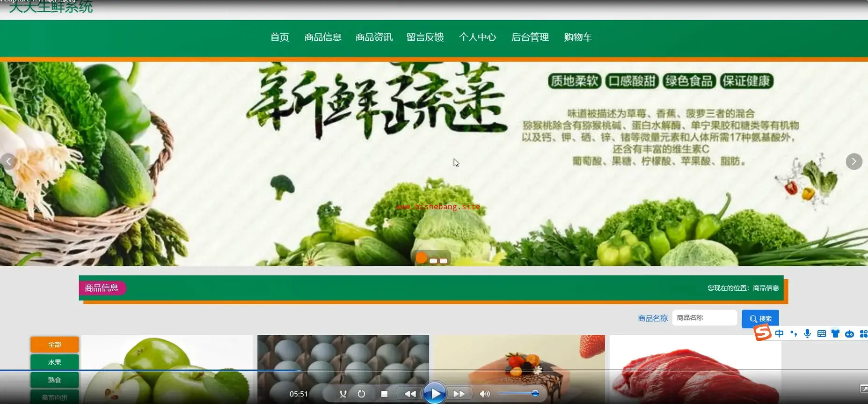Toggle Chinese 中 input mode

coord(779,334)
